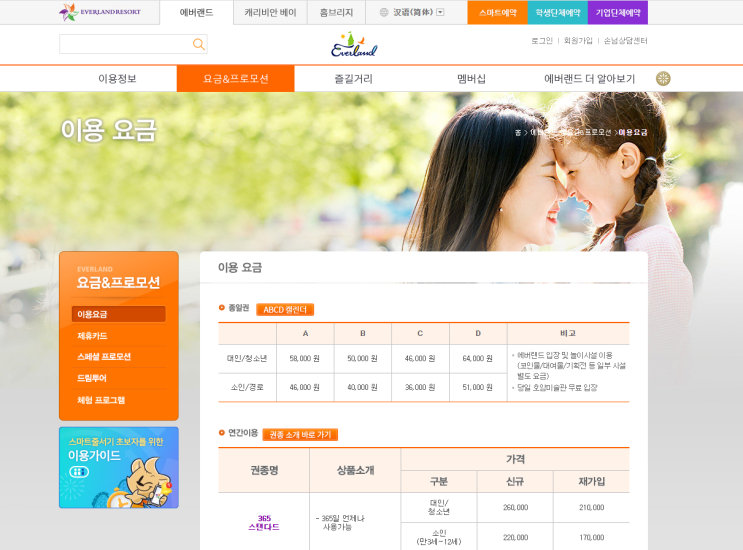Select 이용요금 in the sidebar
The image size is (743, 550).
[119, 314]
